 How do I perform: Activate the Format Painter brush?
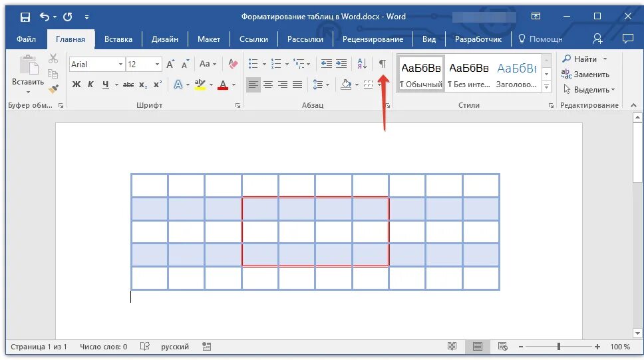pos(53,89)
